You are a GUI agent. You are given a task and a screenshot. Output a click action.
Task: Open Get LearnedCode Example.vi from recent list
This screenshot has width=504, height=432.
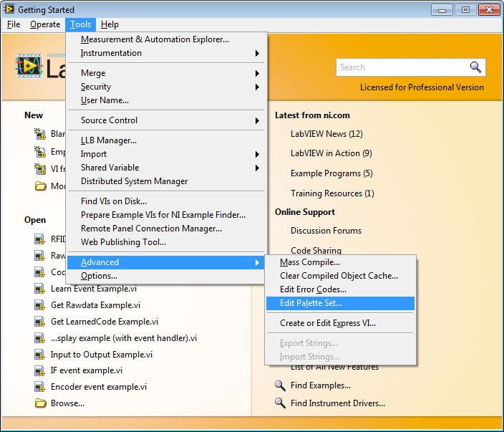pos(105,322)
